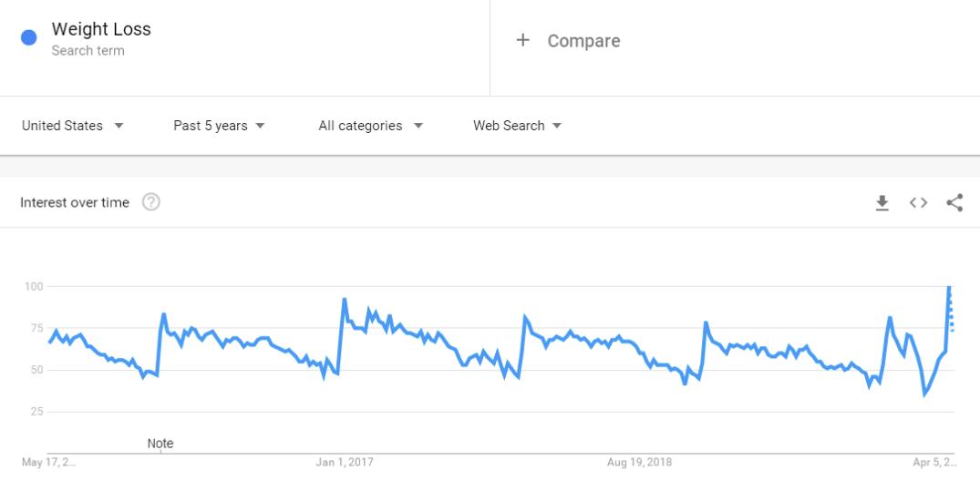The height and width of the screenshot is (501, 980).
Task: Edit the Weight Loss search term
Action: pos(101,29)
